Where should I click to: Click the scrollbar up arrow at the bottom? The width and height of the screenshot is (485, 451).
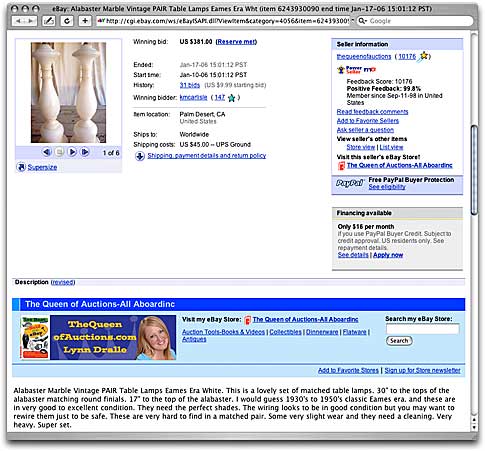click(x=474, y=420)
